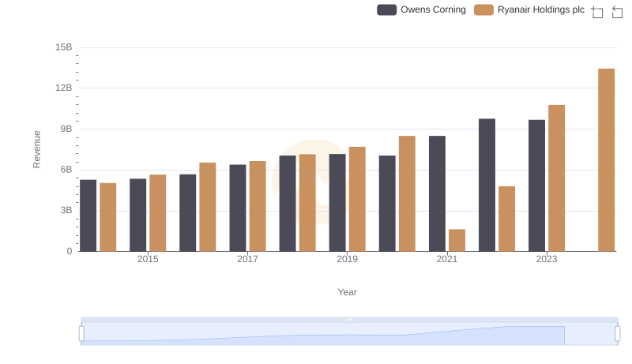Click the top grip of the zoom slider

pos(349,319)
